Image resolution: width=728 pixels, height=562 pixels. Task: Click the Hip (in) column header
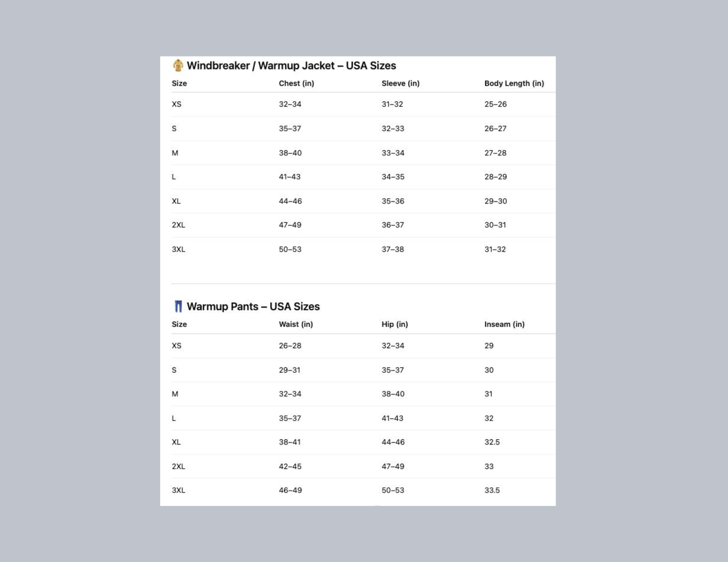pyautogui.click(x=395, y=324)
